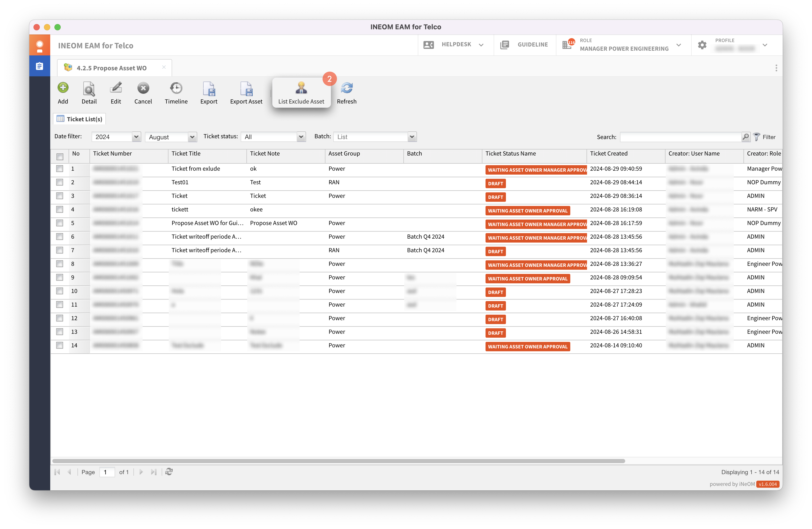812x529 pixels.
Task: Click the Export Asset icon
Action: (x=246, y=88)
